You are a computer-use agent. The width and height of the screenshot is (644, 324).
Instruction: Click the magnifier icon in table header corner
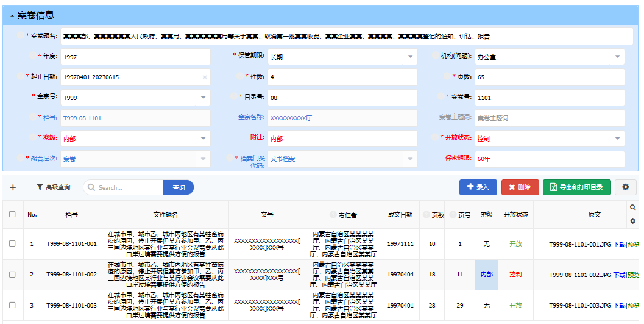point(633,207)
